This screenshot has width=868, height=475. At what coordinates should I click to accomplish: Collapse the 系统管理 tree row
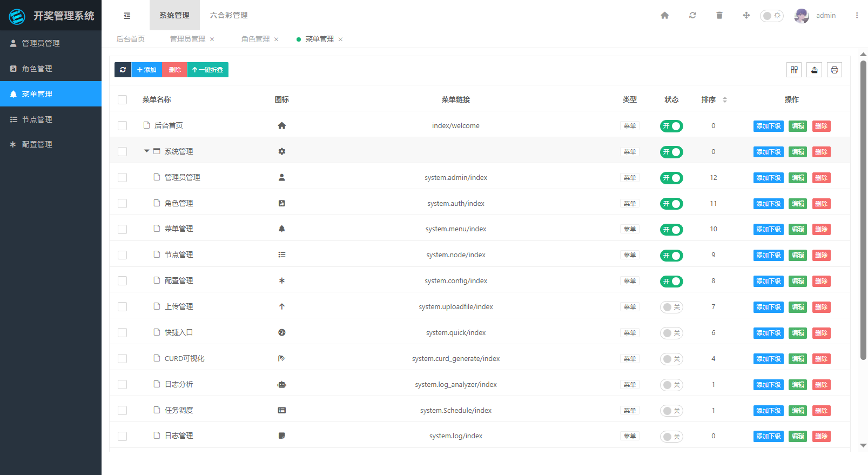[x=146, y=151]
